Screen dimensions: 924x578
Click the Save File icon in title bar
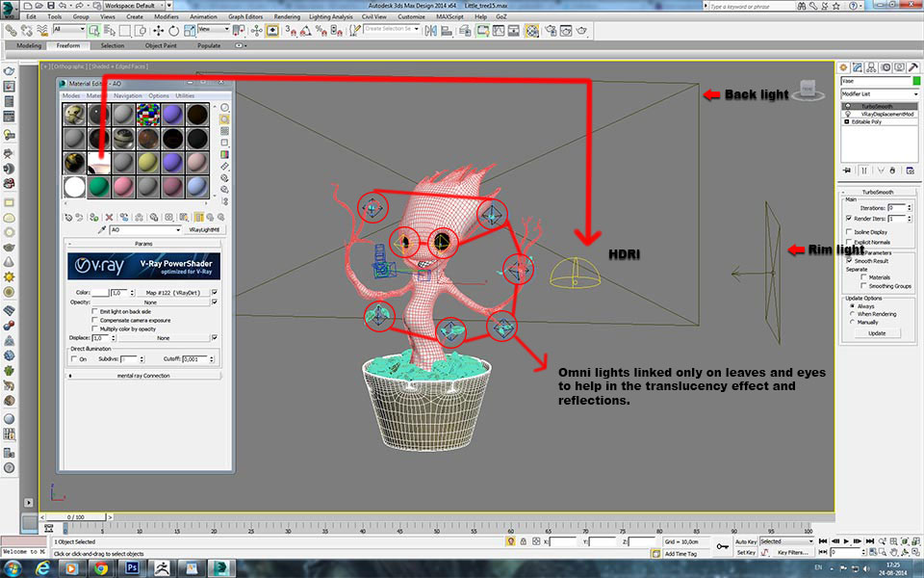pyautogui.click(x=51, y=6)
